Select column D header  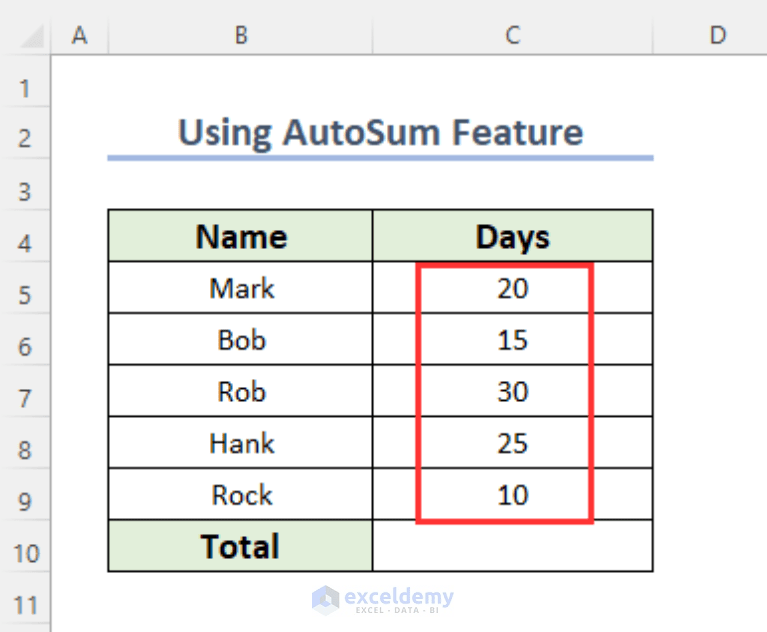pos(717,35)
